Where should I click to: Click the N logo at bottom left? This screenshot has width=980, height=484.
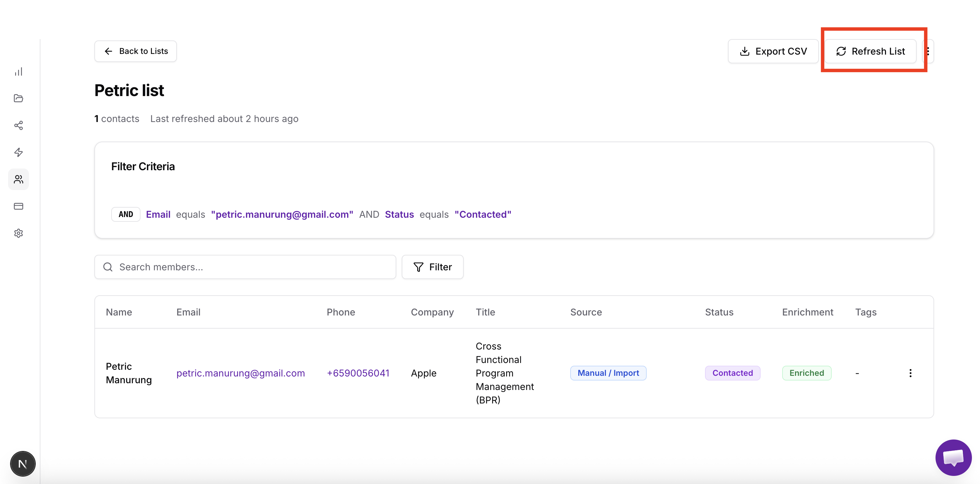tap(23, 463)
